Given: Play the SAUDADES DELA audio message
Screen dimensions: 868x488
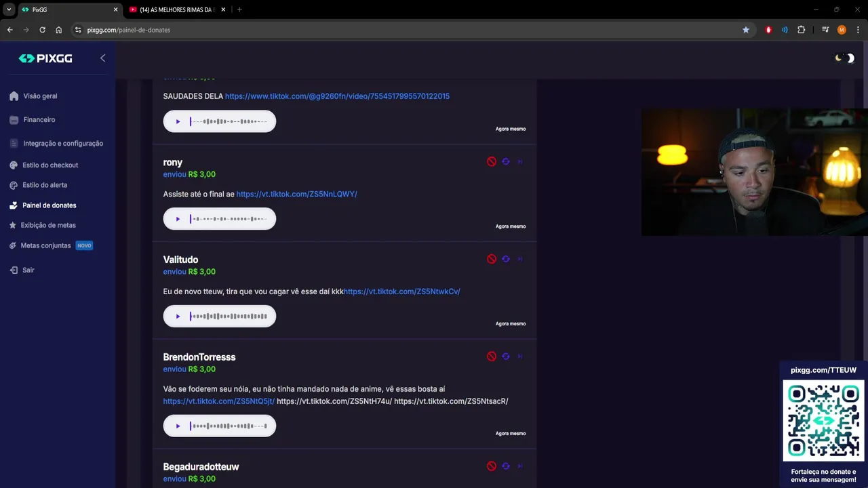Looking at the screenshot, I should pyautogui.click(x=178, y=121).
